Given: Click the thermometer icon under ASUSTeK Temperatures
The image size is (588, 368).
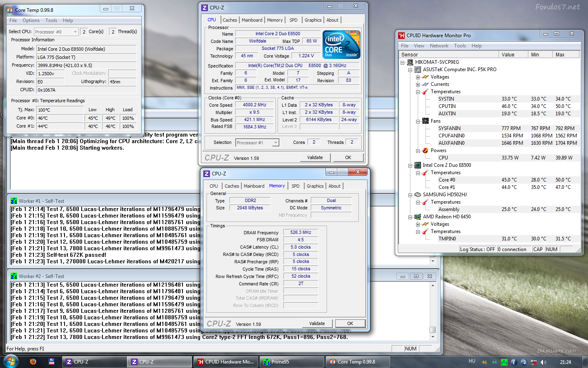Looking at the screenshot, I should click(425, 92).
